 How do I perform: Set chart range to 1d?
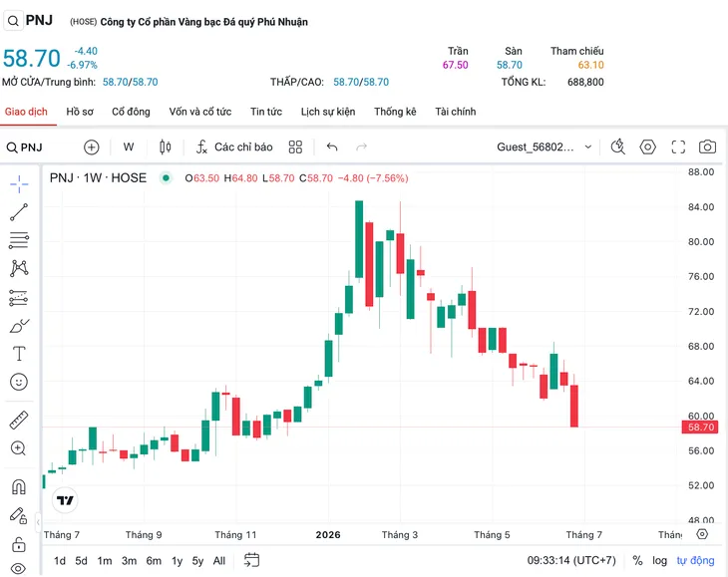(60, 561)
